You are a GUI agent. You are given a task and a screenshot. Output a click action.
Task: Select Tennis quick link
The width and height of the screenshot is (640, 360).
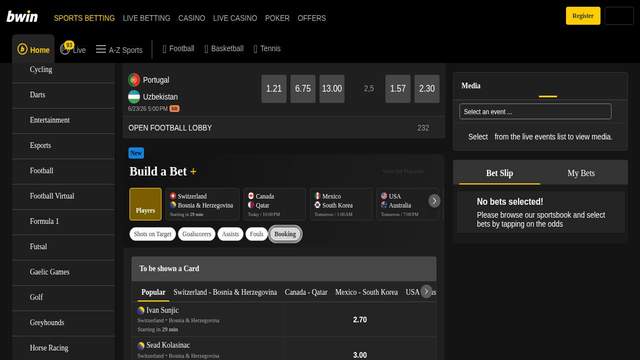point(267,49)
